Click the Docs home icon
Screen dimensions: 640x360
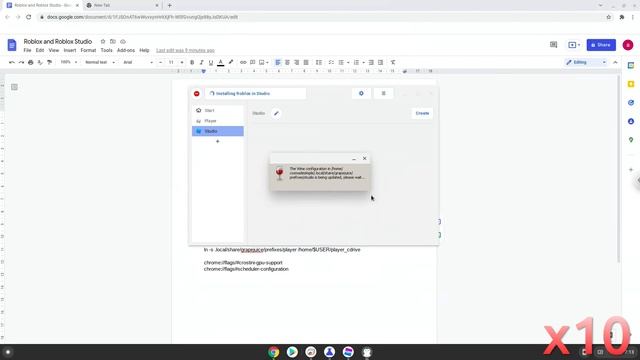click(12, 45)
